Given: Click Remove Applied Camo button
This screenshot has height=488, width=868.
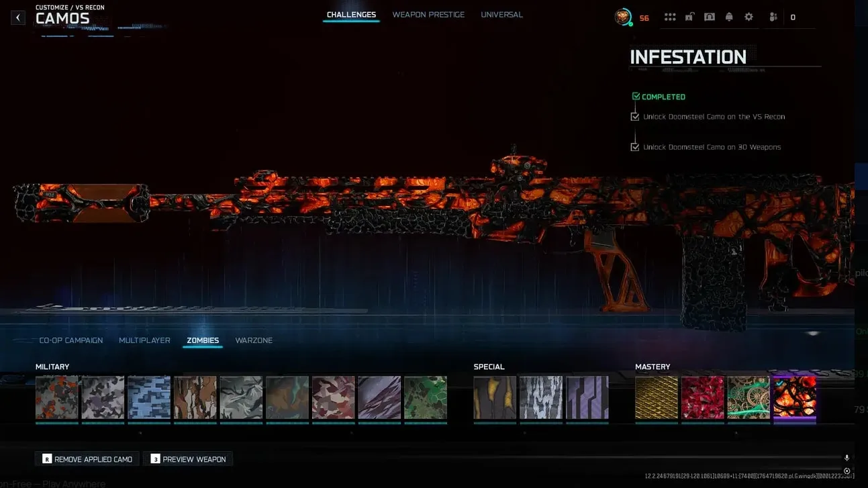Looking at the screenshot, I should 87,459.
